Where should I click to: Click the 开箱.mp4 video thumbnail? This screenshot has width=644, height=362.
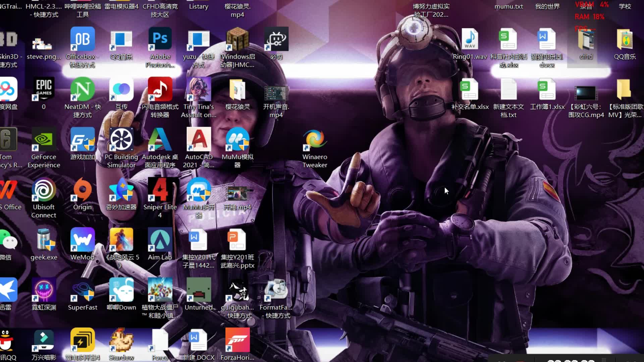coord(237,194)
